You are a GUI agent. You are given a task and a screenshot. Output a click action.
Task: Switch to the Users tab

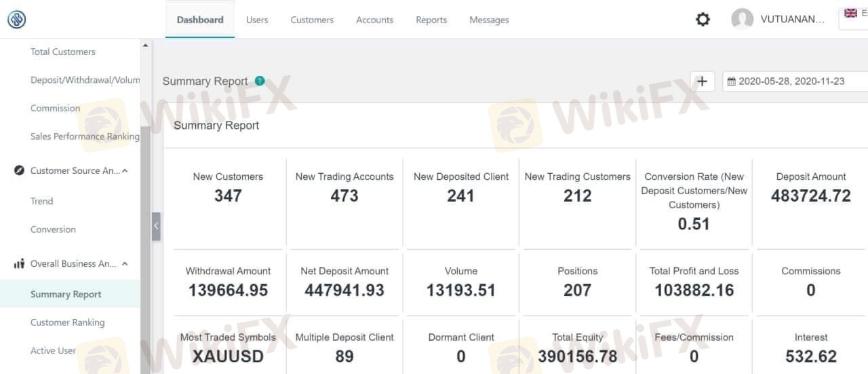point(257,20)
